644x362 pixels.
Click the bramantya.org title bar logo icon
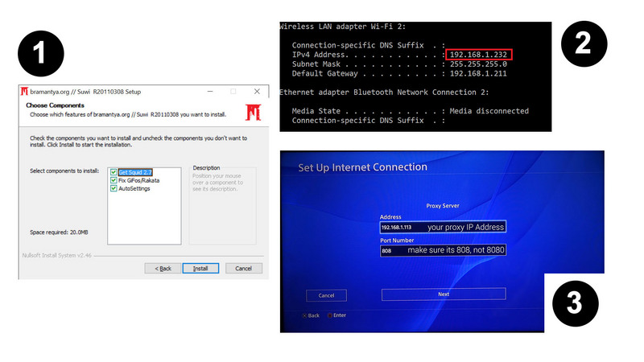(24, 92)
